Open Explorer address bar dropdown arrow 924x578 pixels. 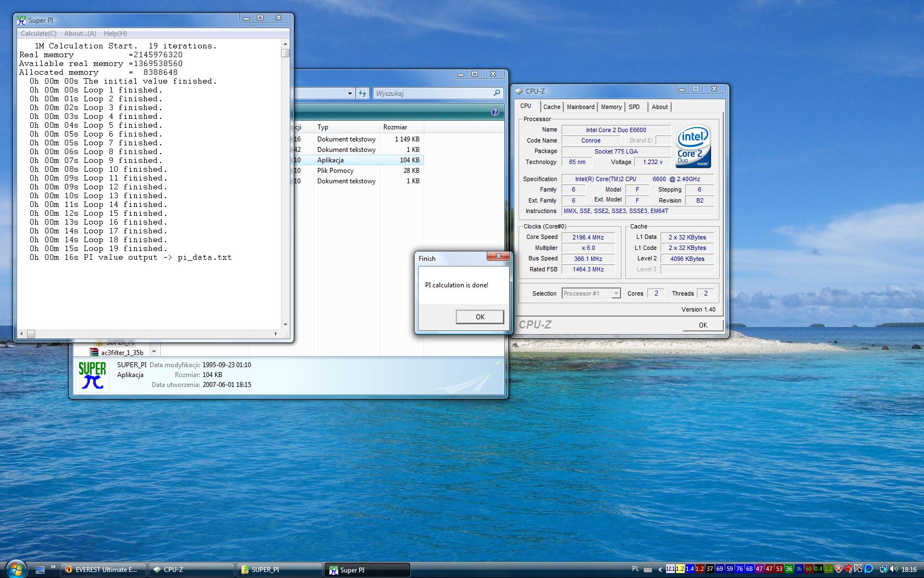pyautogui.click(x=350, y=93)
